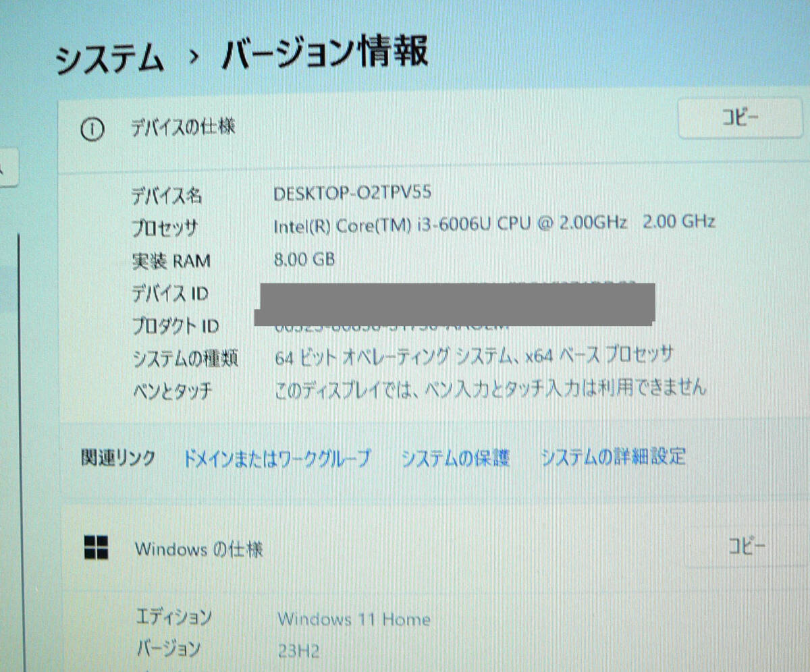Viewport: 810px width, 672px height.
Task: Click the 関連リンク label
Action: click(x=118, y=458)
